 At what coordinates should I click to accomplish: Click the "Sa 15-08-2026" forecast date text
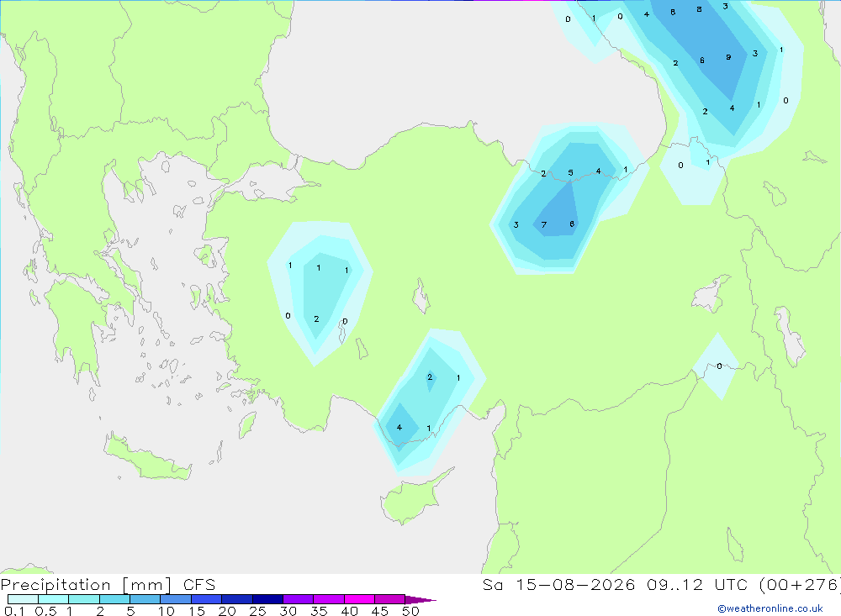558,585
